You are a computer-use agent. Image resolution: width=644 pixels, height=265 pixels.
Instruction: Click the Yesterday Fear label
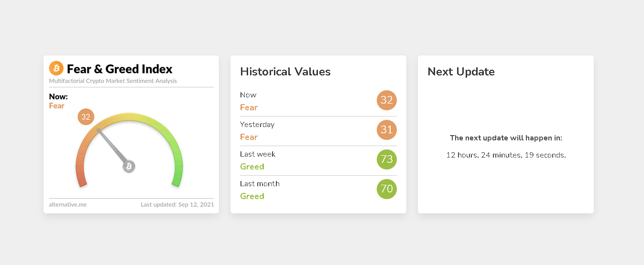(x=249, y=137)
